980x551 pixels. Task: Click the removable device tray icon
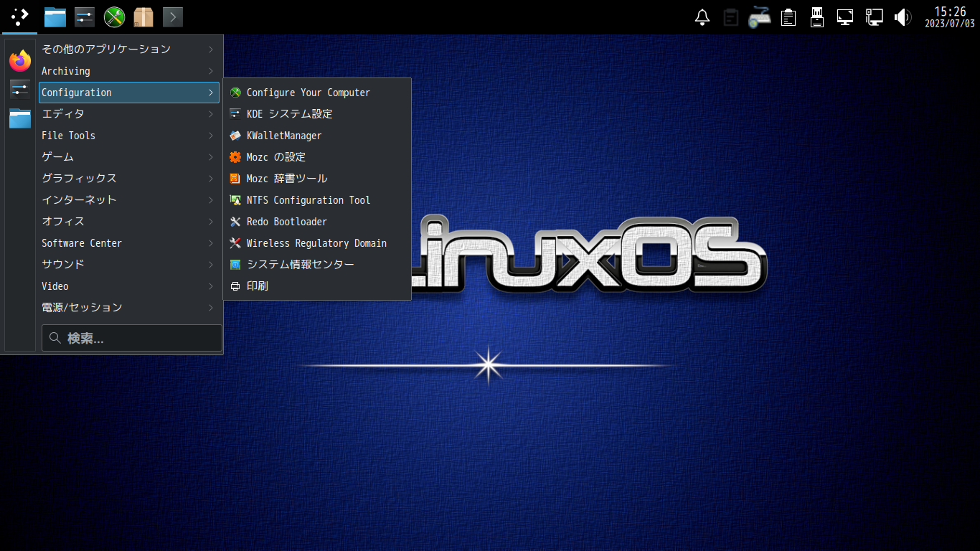pyautogui.click(x=816, y=17)
